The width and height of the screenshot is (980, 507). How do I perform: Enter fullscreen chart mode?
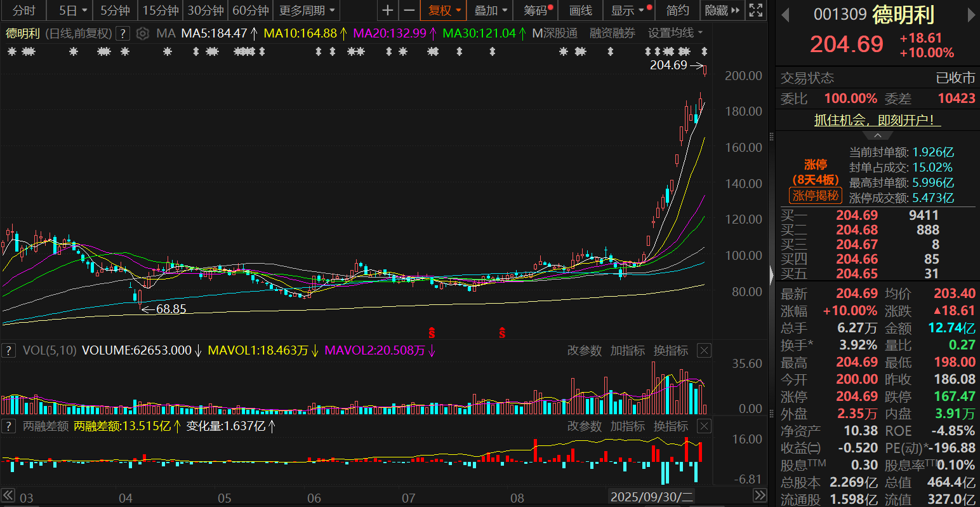(755, 10)
